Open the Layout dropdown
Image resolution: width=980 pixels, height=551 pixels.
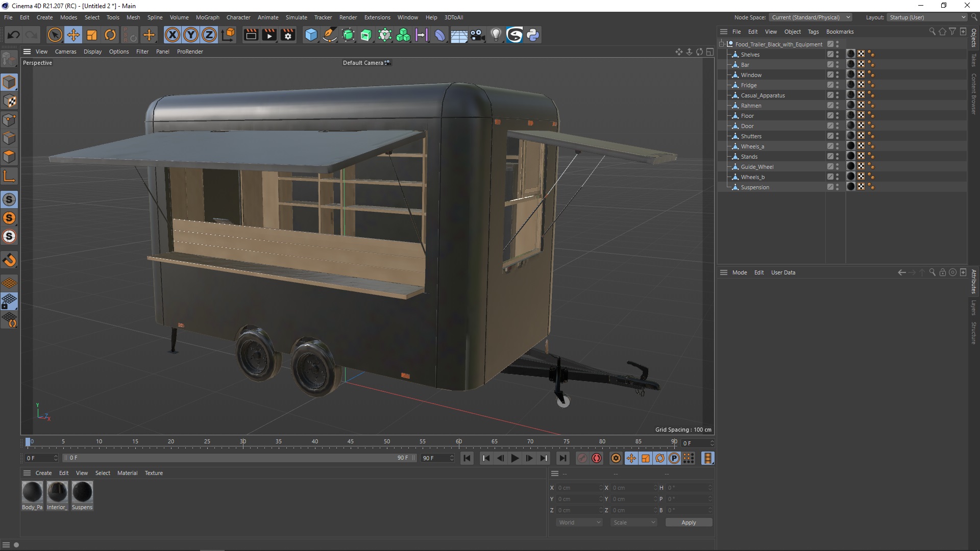pos(927,17)
